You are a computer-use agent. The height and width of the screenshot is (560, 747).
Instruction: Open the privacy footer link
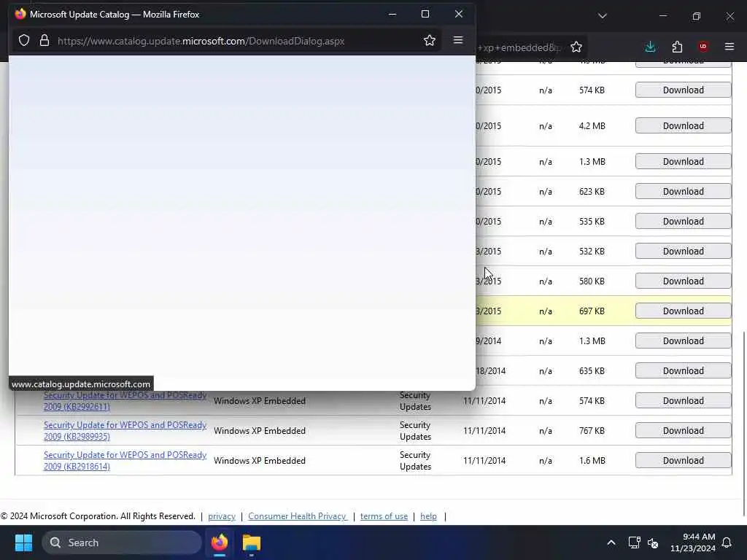point(222,516)
